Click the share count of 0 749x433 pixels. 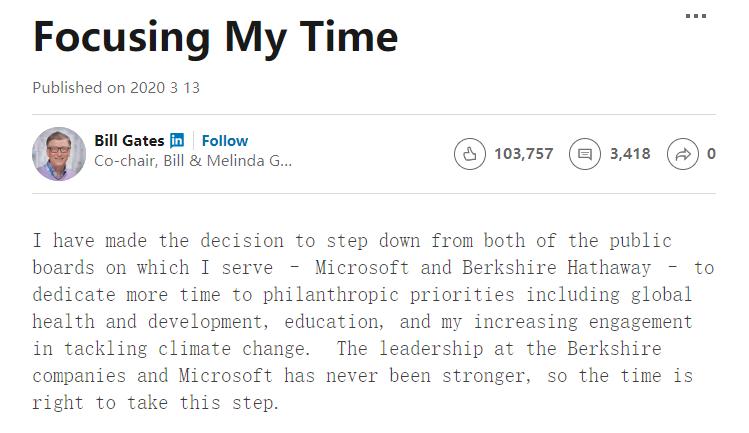pos(711,154)
